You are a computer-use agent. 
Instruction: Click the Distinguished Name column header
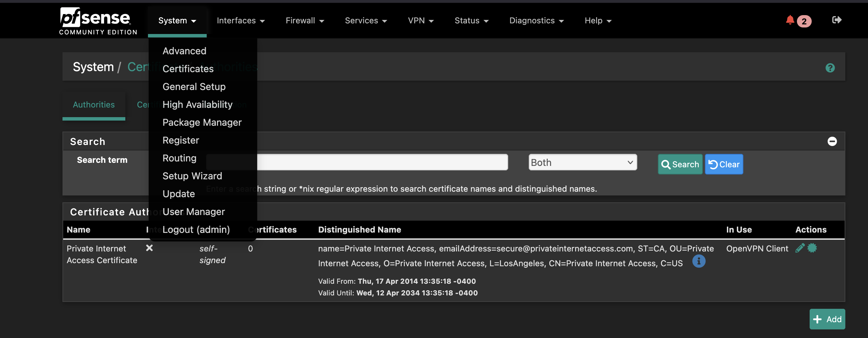click(x=359, y=229)
